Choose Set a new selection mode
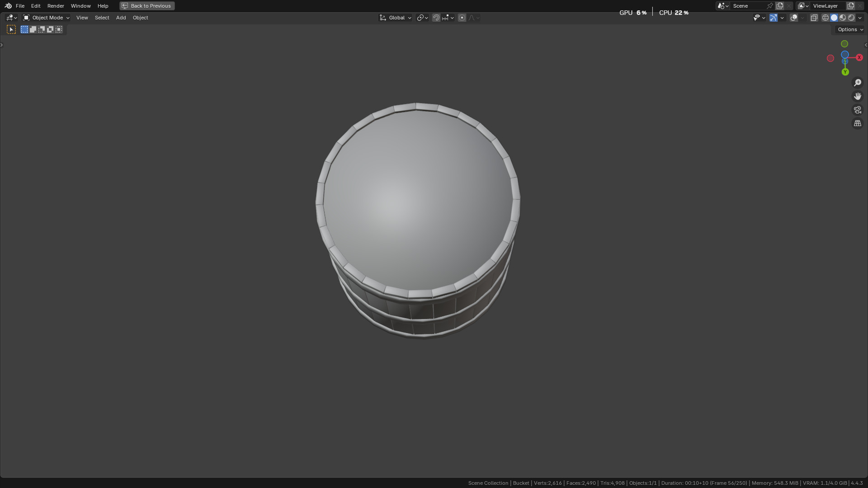 tap(24, 29)
